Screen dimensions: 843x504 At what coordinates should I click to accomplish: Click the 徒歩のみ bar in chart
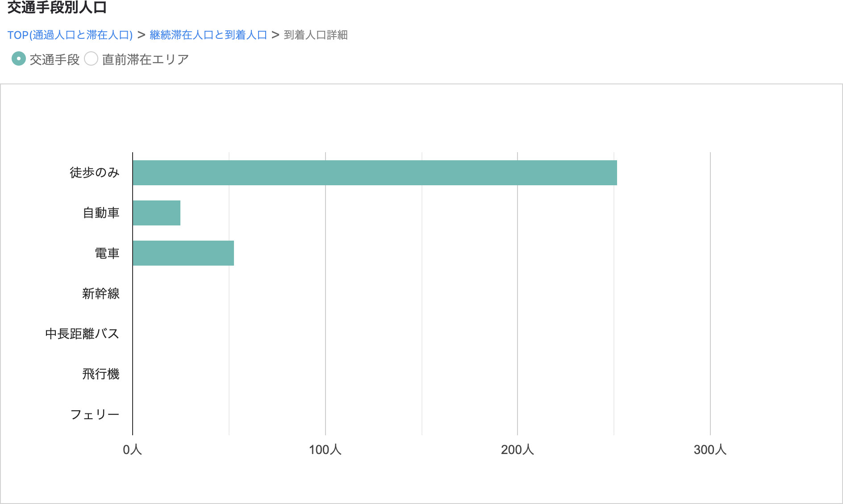pos(375,173)
